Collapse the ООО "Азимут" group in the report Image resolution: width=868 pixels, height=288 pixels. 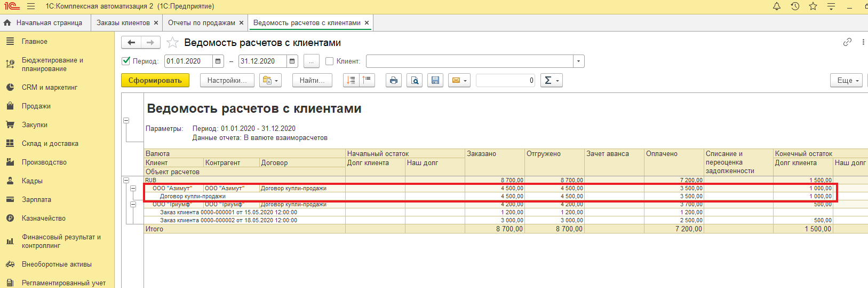point(133,189)
